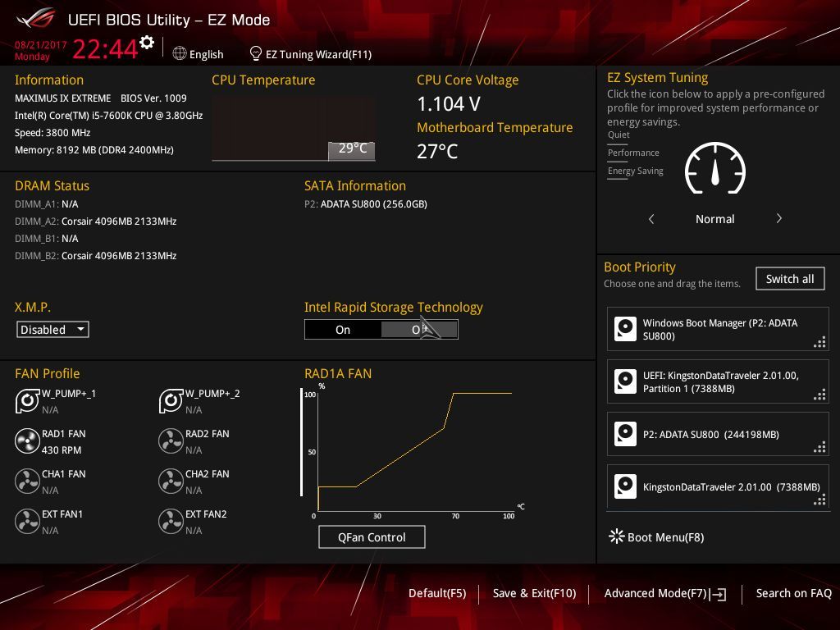The height and width of the screenshot is (630, 840).
Task: Click the MAXIMUS IX EXTREME model text
Action: click(62, 98)
